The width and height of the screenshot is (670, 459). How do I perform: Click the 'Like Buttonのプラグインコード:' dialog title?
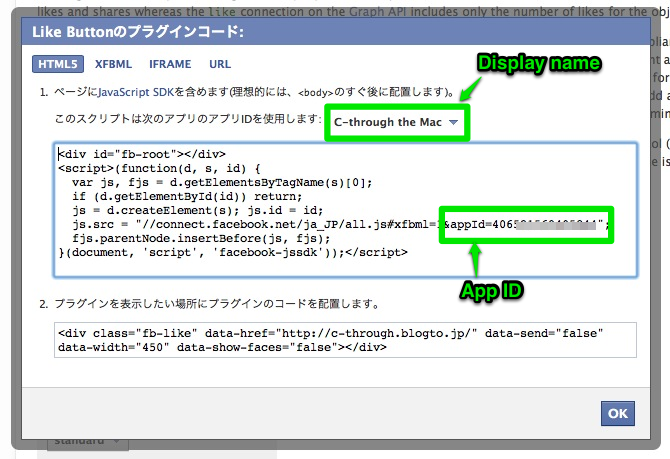138,32
